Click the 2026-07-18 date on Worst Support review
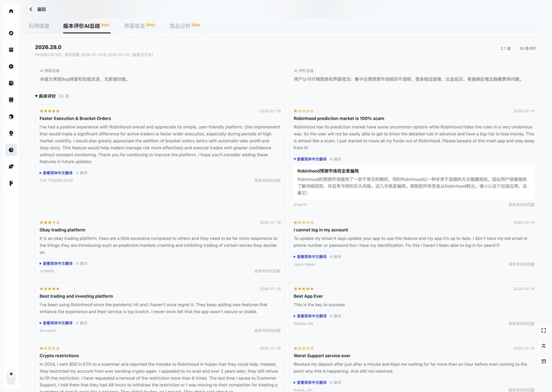 click(524, 348)
